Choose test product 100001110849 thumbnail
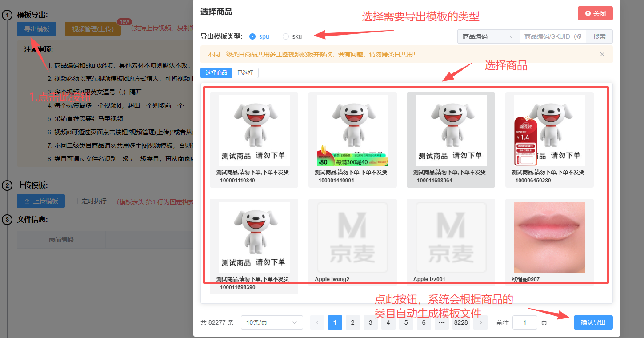Viewport: 644px width, 338px height. (x=254, y=131)
